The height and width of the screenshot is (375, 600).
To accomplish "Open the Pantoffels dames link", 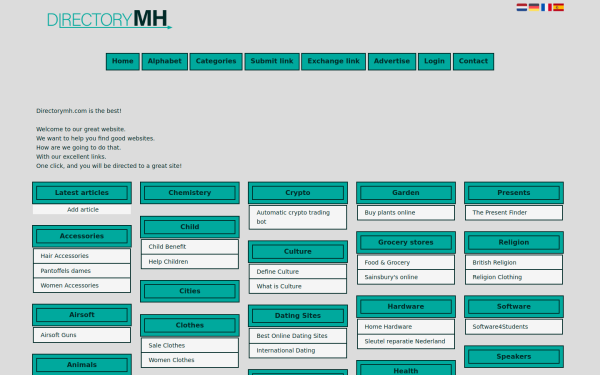I will [82, 271].
